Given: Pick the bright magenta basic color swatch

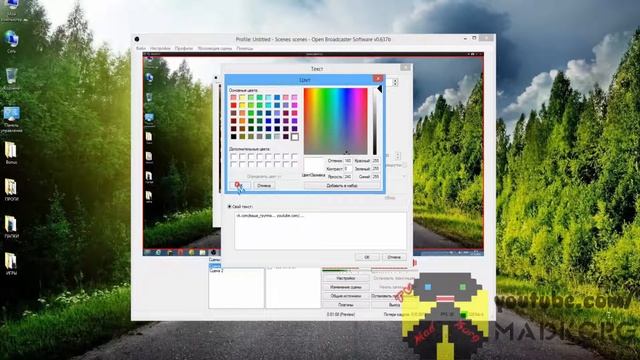Looking at the screenshot, I should pos(294,105).
